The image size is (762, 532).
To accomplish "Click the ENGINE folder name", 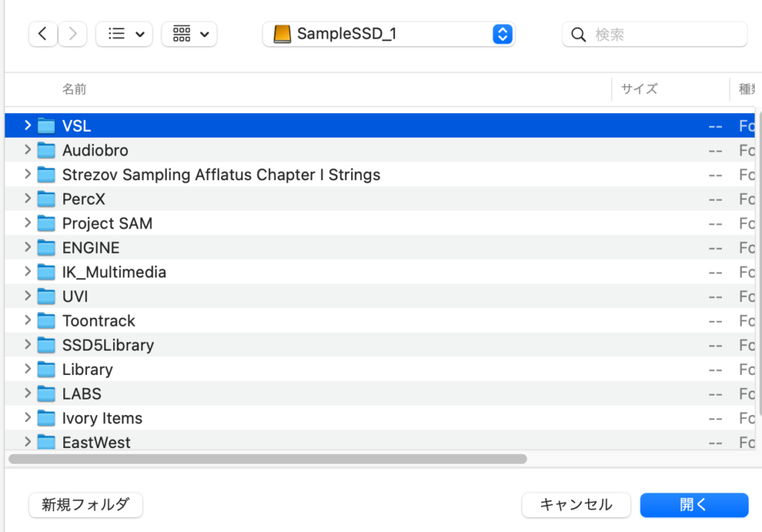I will click(91, 247).
